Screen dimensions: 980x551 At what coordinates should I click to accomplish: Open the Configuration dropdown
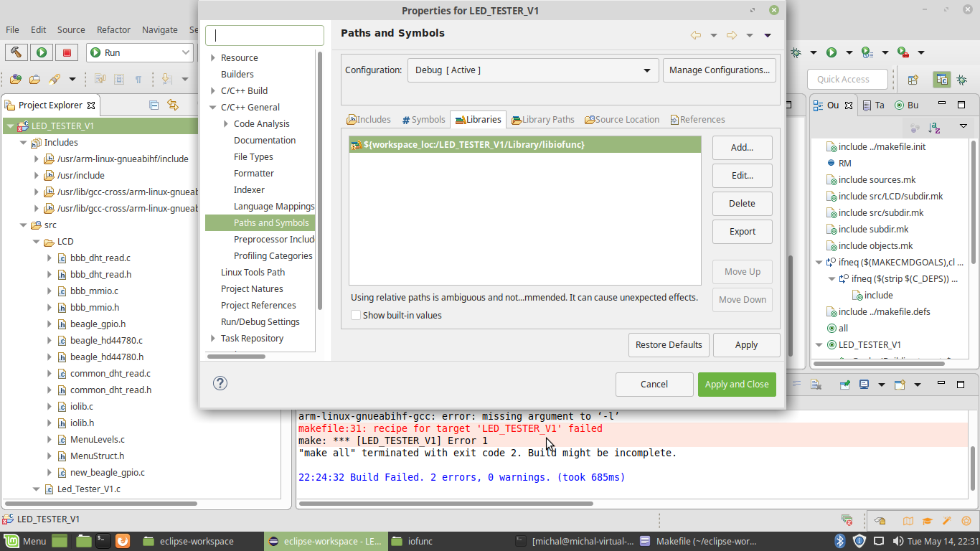point(533,70)
